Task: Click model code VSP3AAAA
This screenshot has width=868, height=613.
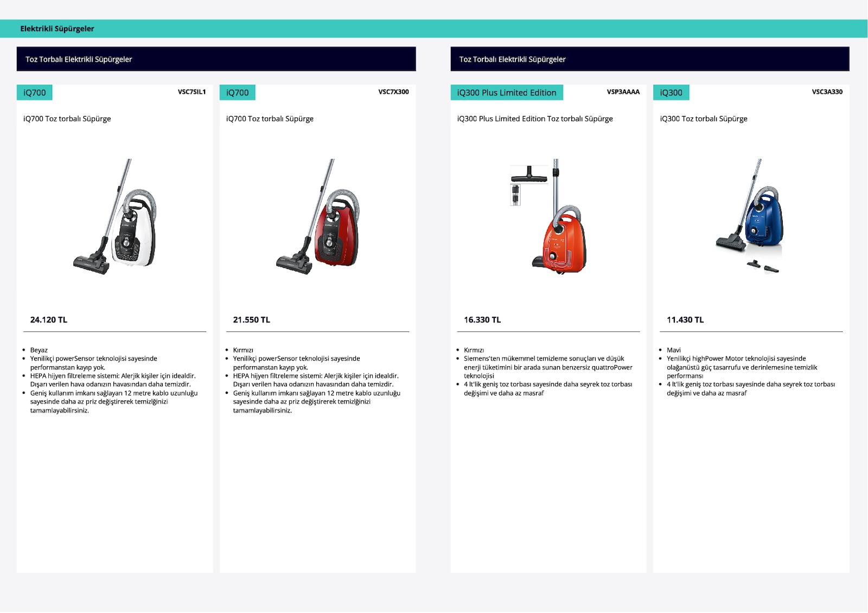Action: (x=623, y=92)
